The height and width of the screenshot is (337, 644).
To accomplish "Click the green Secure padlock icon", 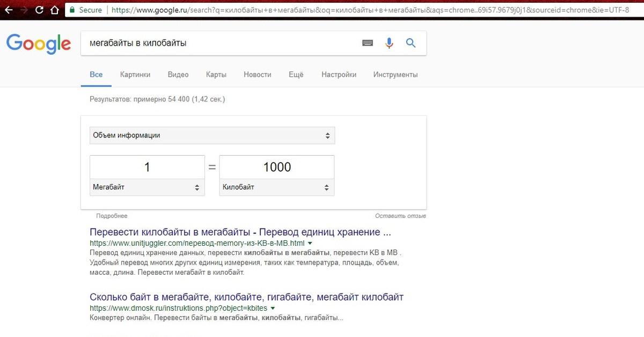I will coord(72,10).
